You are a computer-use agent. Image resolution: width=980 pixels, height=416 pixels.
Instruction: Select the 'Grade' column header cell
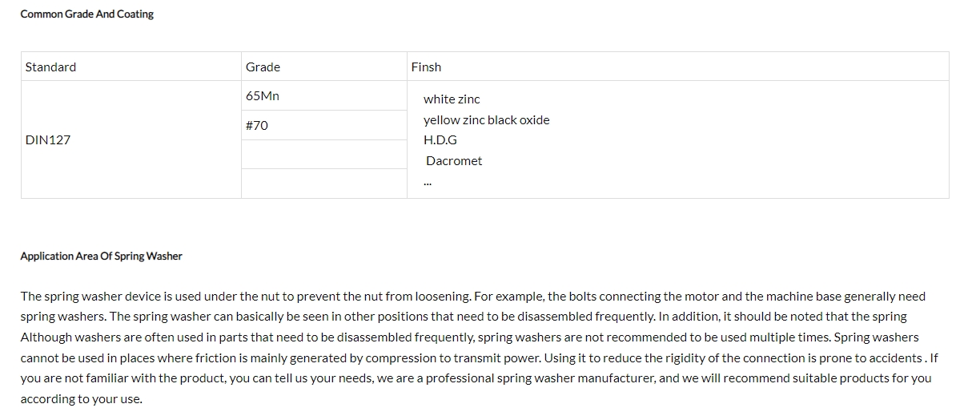click(324, 67)
